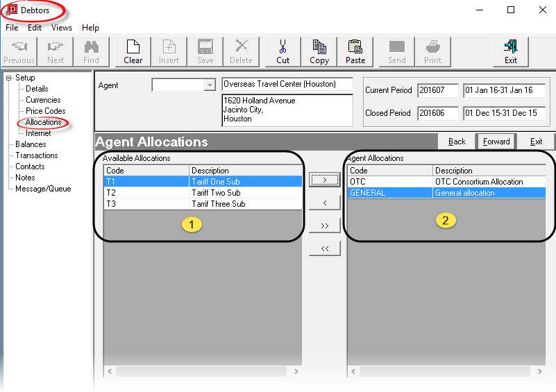Open the Views menu
The height and width of the screenshot is (392, 556).
(61, 28)
